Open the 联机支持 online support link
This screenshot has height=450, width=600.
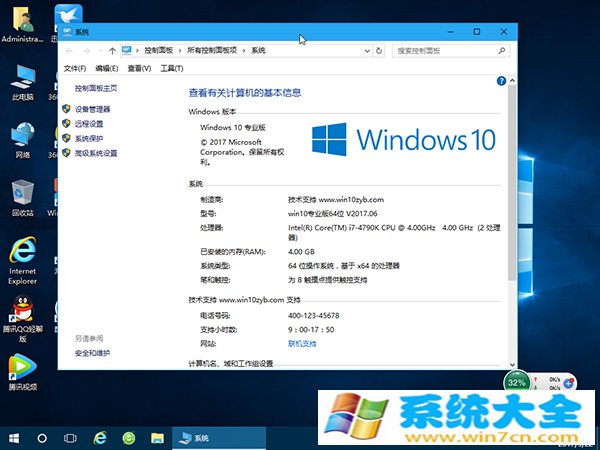(302, 343)
